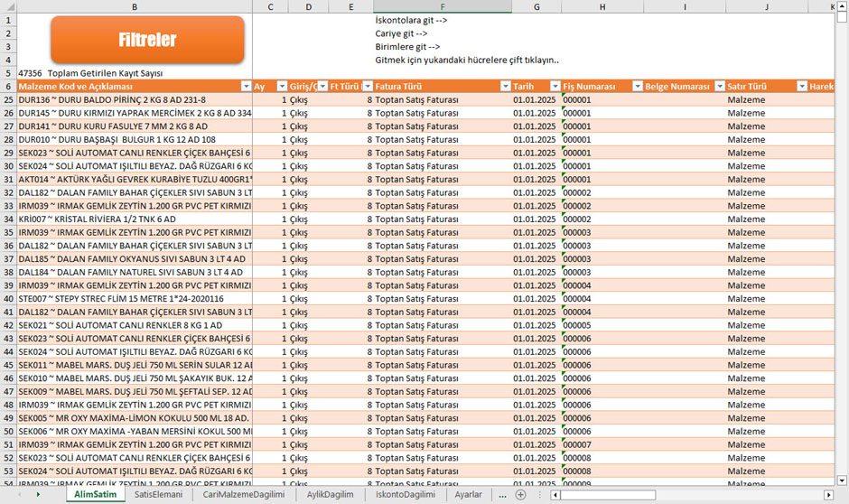Click the vertical scrollbar thumb
The height and width of the screenshot is (504, 849).
(x=842, y=16)
